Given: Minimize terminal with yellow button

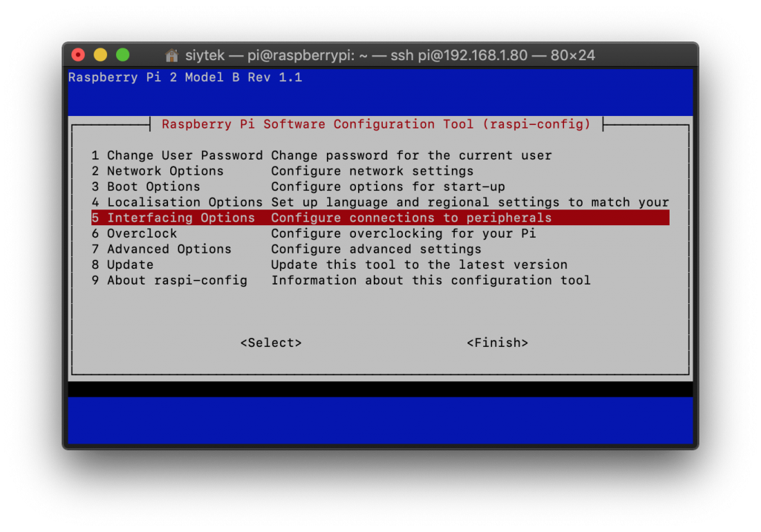Looking at the screenshot, I should [x=100, y=55].
